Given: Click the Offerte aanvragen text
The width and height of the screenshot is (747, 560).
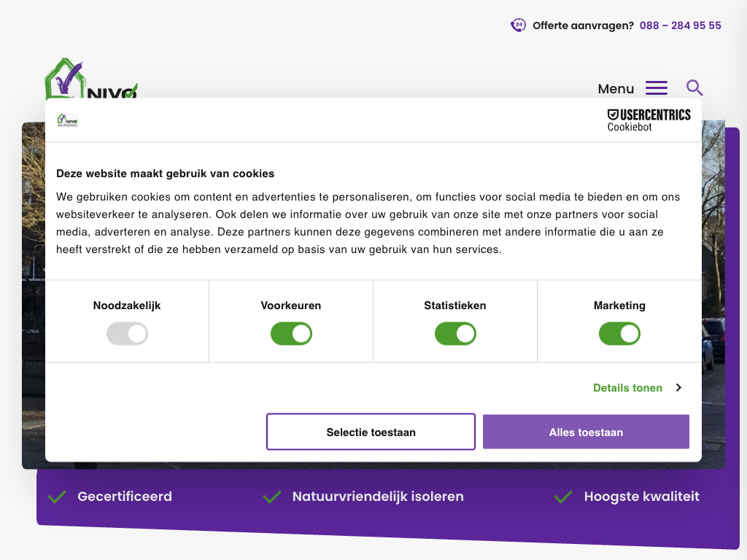Looking at the screenshot, I should coord(583,26).
